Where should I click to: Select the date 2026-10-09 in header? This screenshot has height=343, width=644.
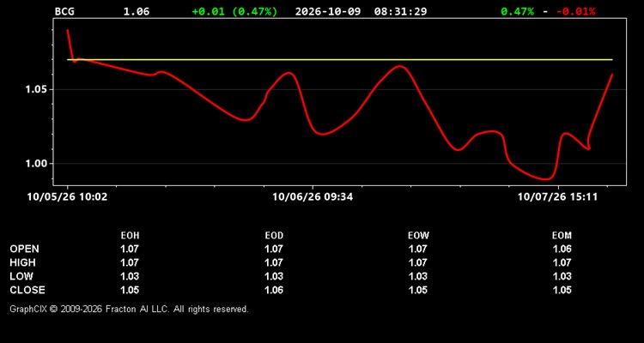(x=328, y=11)
